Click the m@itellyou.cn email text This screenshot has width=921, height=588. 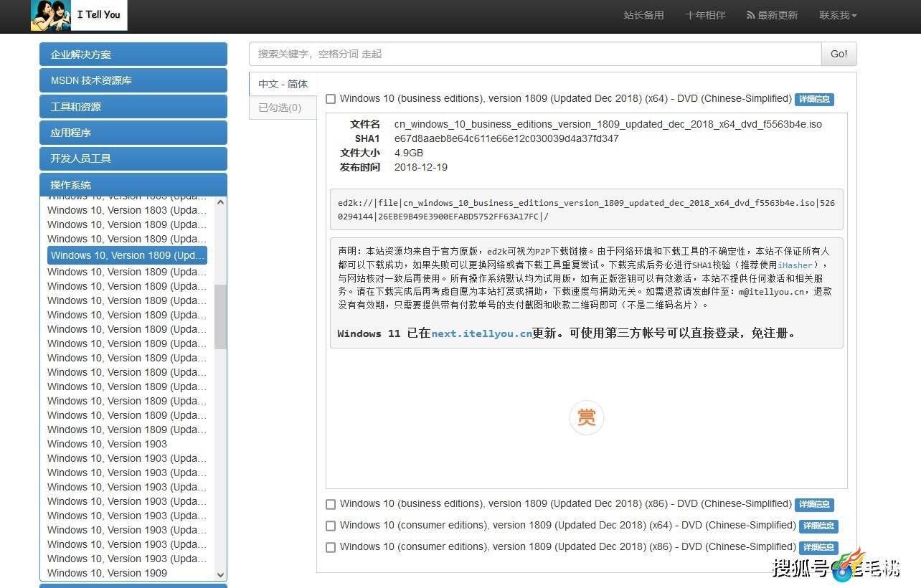[771, 291]
